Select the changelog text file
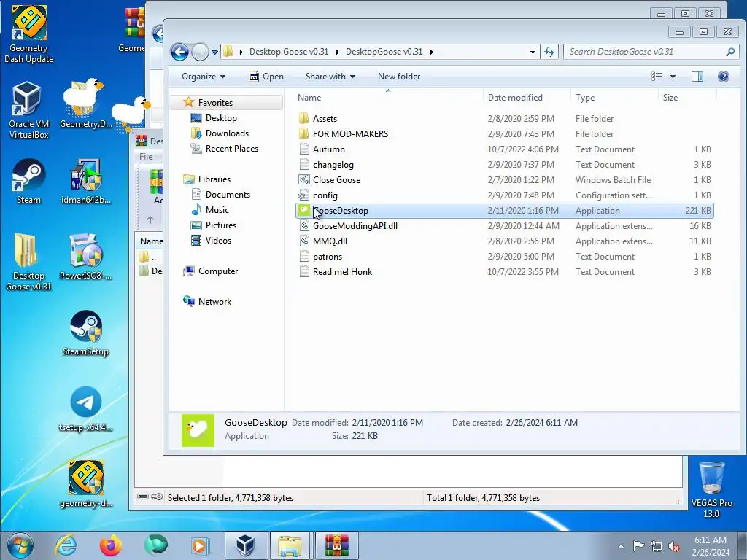The image size is (747, 560). (505, 164)
